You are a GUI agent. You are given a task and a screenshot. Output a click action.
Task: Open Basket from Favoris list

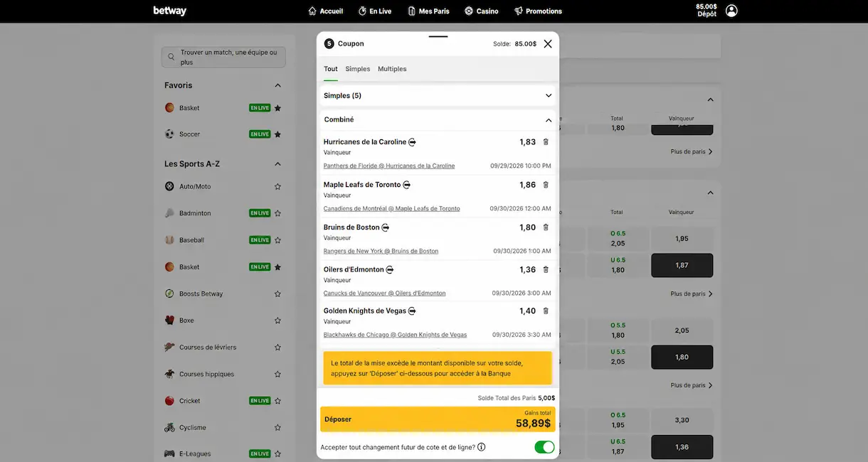(189, 108)
